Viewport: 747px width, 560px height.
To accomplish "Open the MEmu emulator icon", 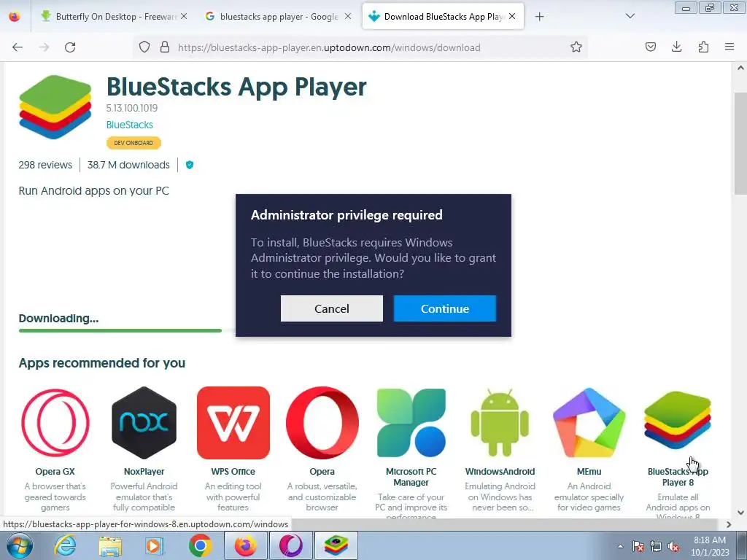I will coord(589,423).
